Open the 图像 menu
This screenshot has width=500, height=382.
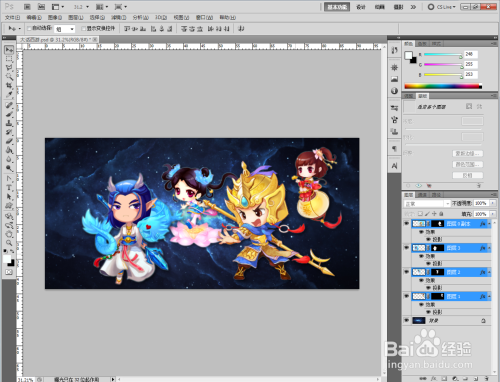coord(55,17)
